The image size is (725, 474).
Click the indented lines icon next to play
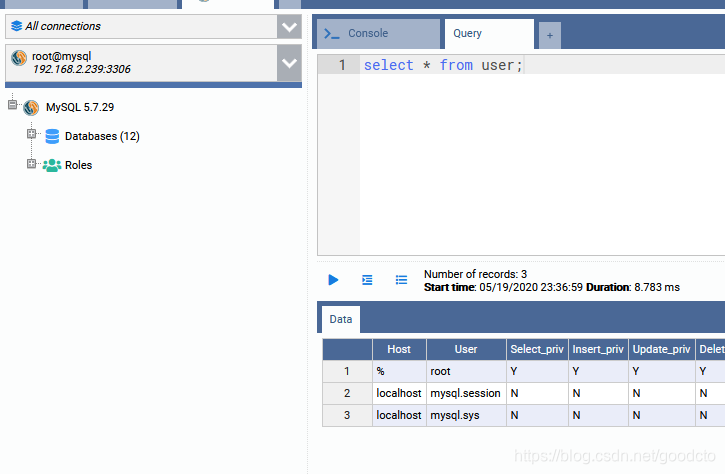pyautogui.click(x=367, y=280)
